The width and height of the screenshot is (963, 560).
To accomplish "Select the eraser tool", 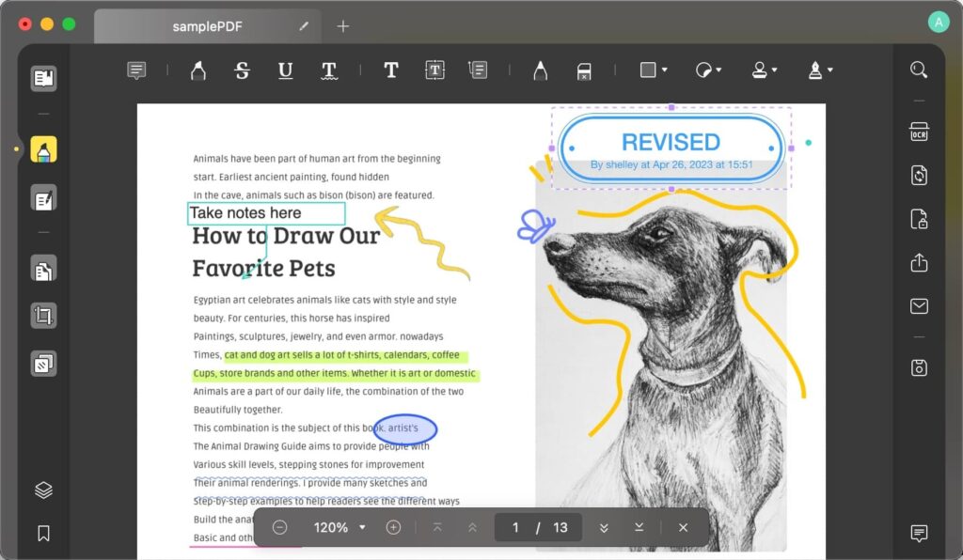I will click(583, 70).
